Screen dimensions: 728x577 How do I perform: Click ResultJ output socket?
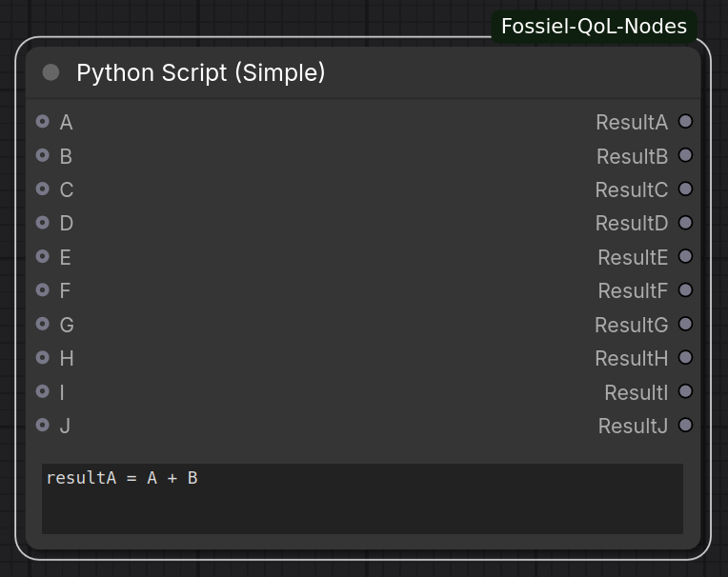coord(685,425)
